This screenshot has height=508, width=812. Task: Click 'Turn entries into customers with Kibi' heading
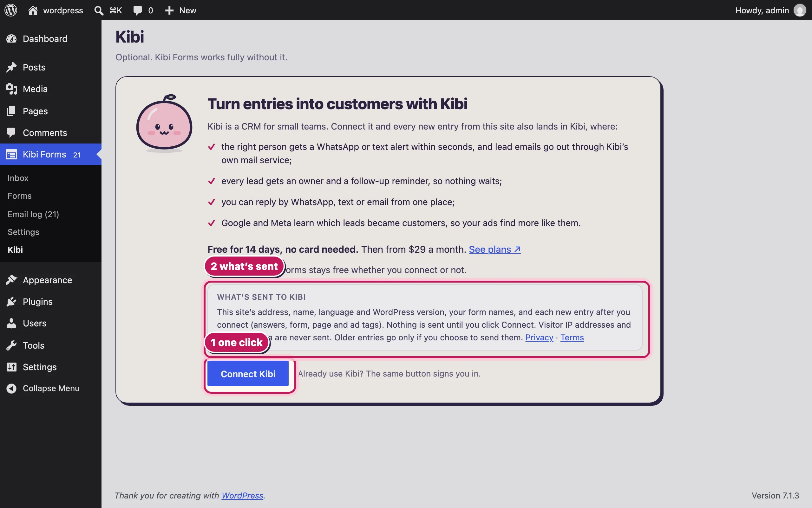click(337, 104)
